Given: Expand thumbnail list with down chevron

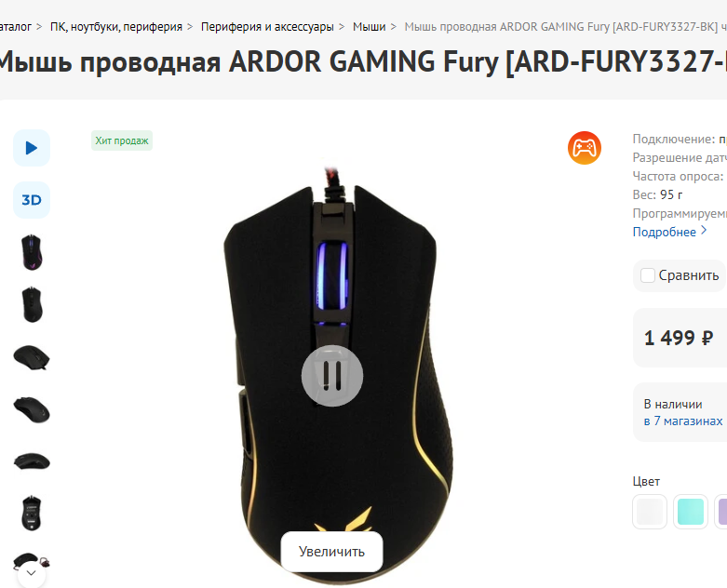Looking at the screenshot, I should [32, 574].
